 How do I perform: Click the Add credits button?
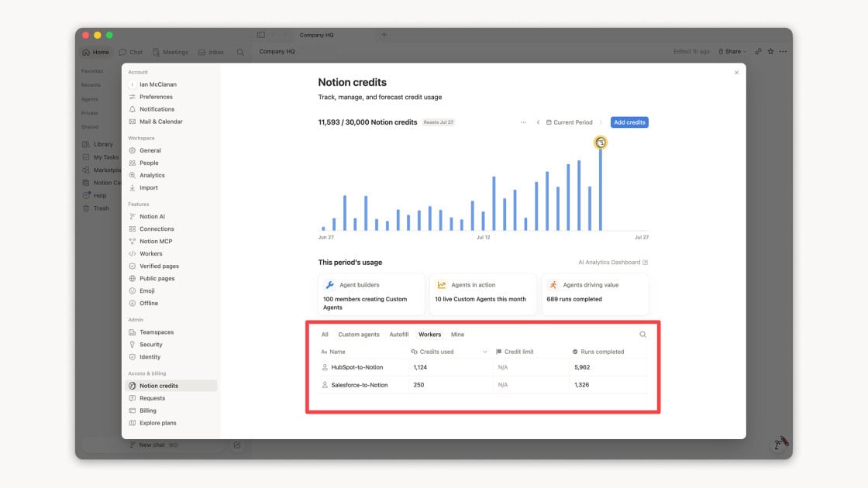pyautogui.click(x=629, y=122)
